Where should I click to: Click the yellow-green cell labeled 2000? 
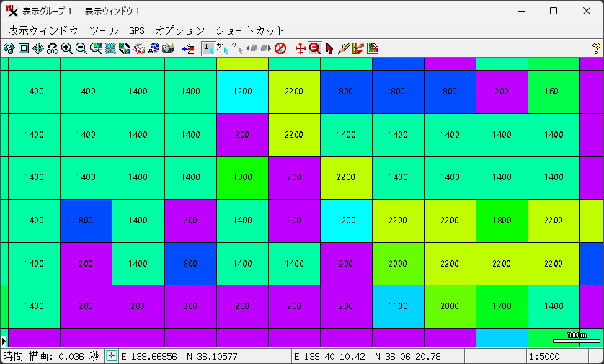[398, 264]
